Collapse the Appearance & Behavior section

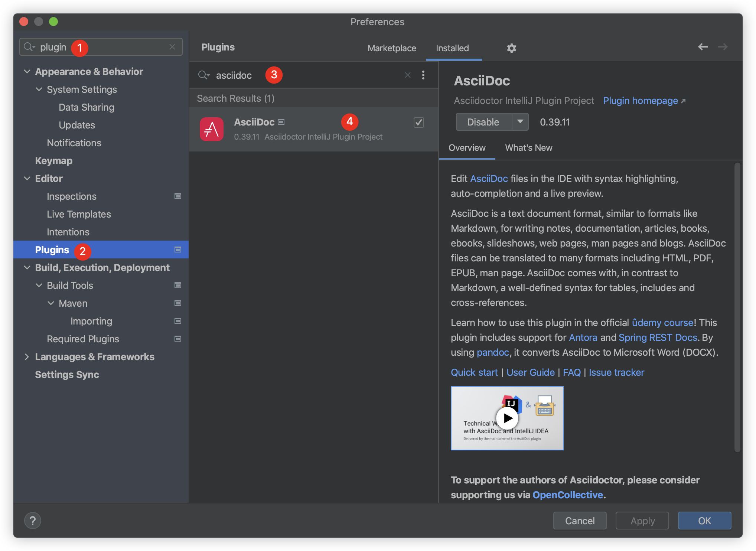pos(27,72)
